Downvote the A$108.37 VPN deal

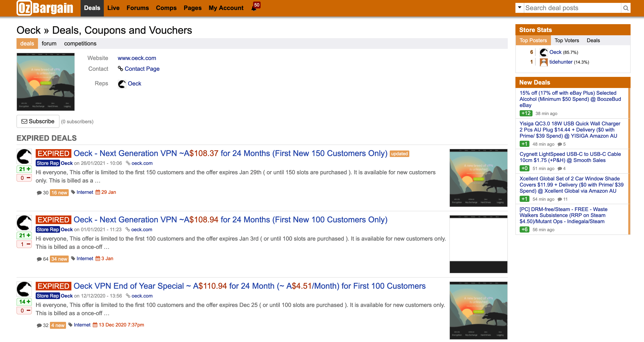pos(25,178)
